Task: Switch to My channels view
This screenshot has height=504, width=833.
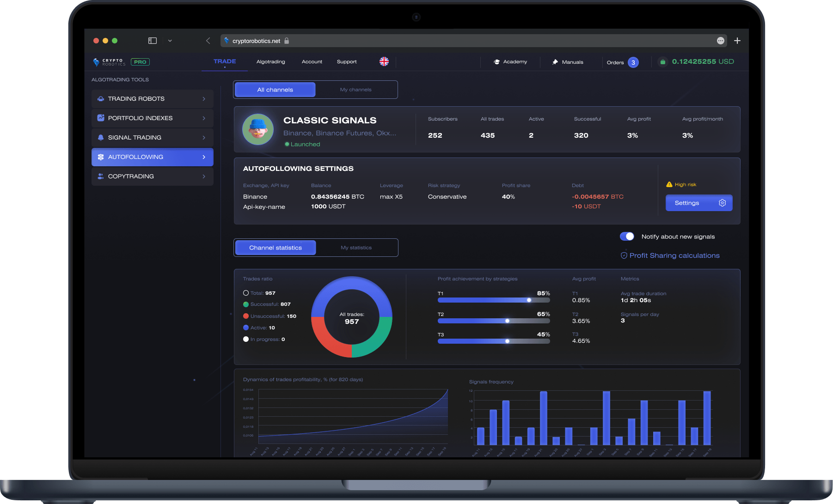Action: click(x=355, y=90)
